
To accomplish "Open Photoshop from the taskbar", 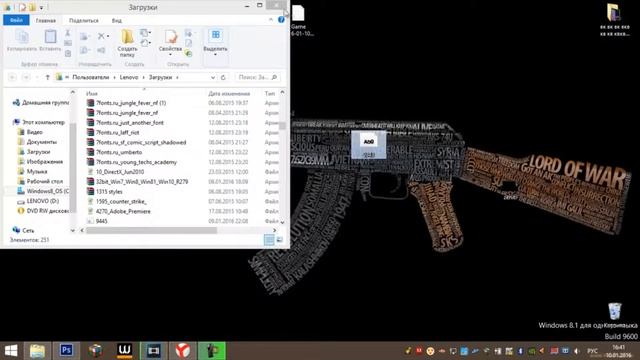I will coord(66,351).
